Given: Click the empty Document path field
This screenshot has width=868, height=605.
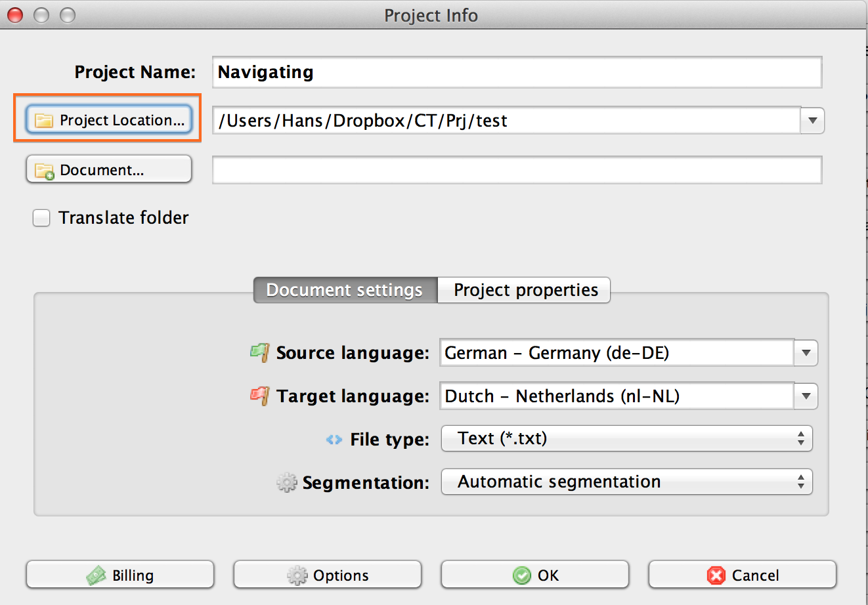Looking at the screenshot, I should pyautogui.click(x=517, y=171).
